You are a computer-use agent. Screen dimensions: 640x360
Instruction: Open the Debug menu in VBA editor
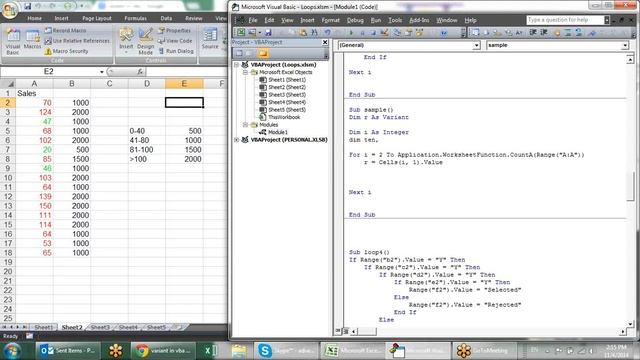coord(355,20)
